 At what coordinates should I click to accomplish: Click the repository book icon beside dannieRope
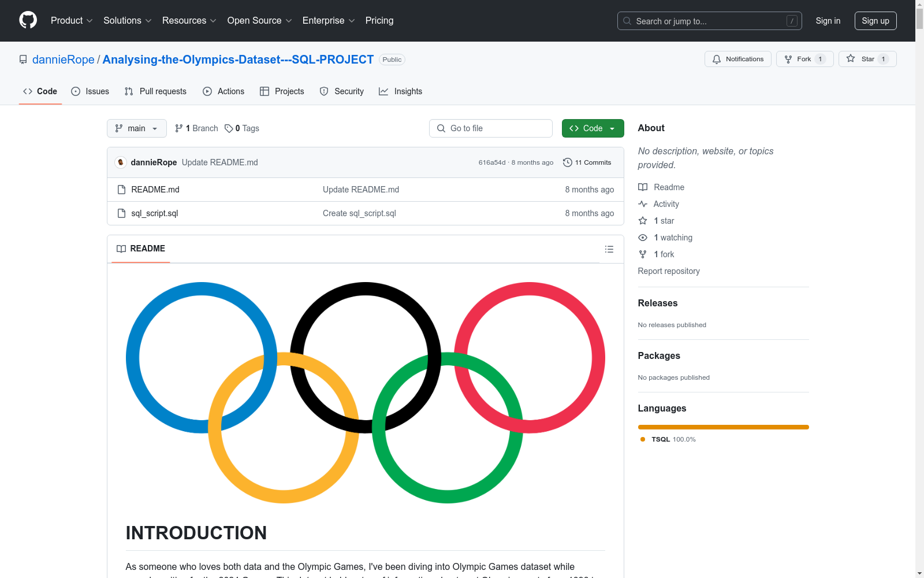tap(23, 60)
